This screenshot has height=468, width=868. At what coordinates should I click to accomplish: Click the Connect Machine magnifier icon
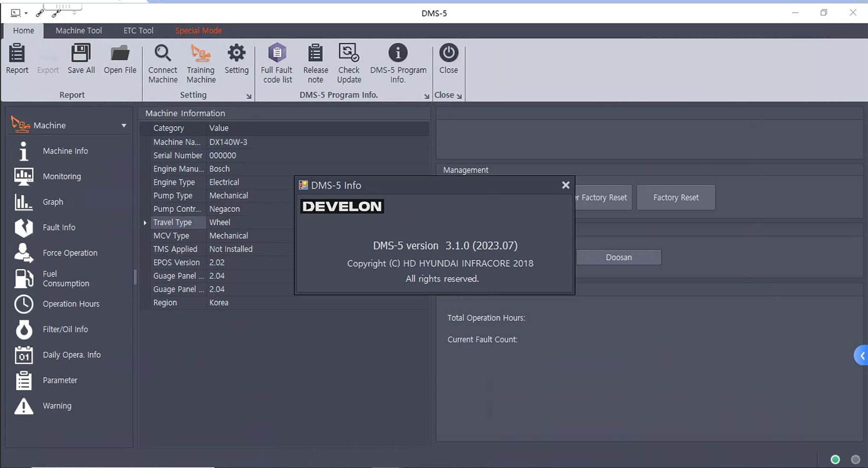coord(162,53)
